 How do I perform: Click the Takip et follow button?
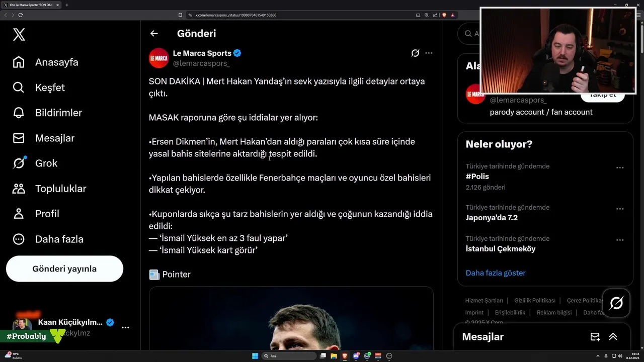coord(602,96)
